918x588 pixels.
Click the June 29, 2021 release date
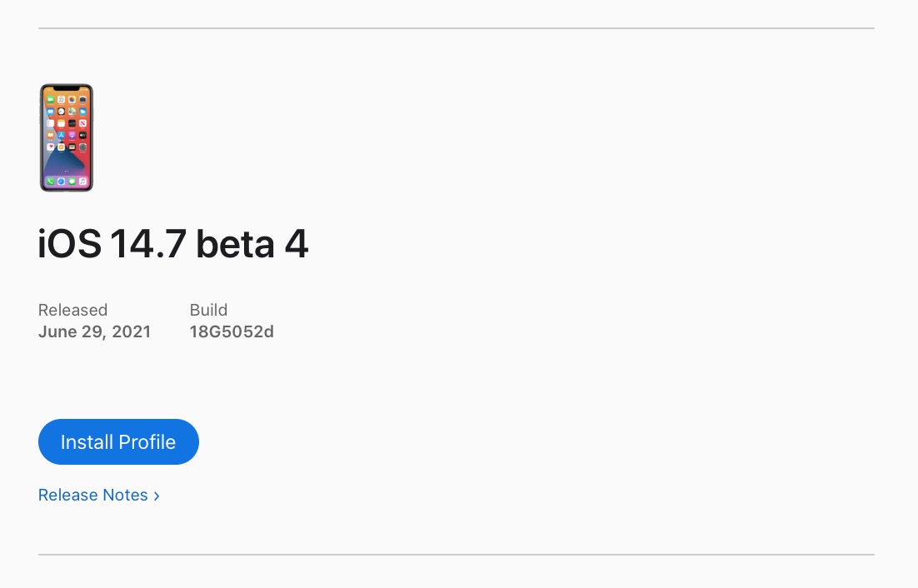click(x=94, y=331)
